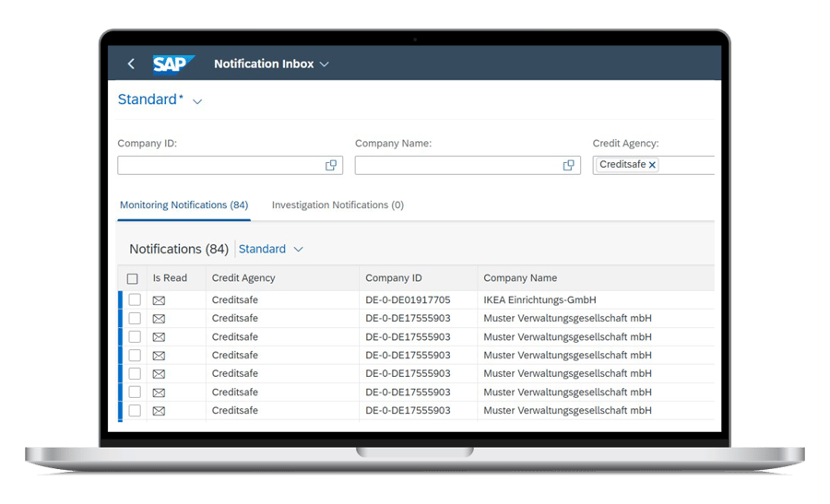Click envelope icon in sixth notification row

click(159, 393)
